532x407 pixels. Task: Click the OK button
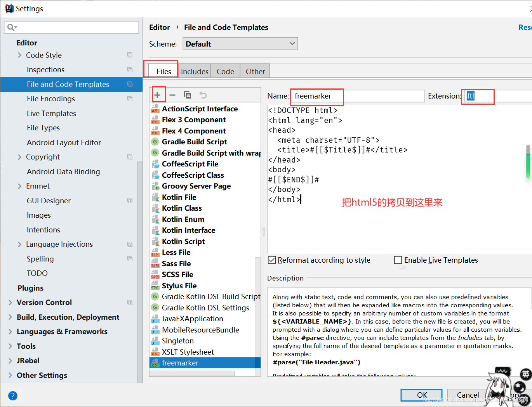[x=422, y=395]
